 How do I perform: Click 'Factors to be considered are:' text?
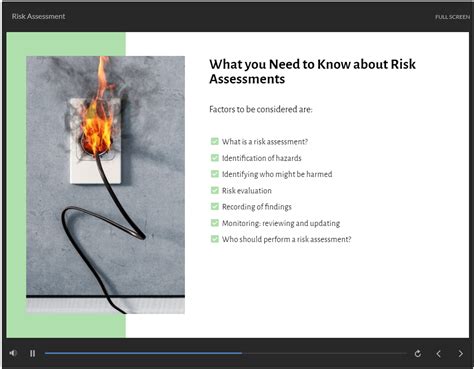[x=261, y=109]
